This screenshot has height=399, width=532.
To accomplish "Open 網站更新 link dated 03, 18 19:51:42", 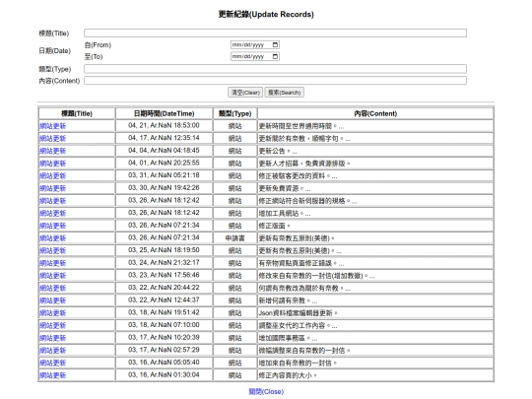I will [x=52, y=313].
